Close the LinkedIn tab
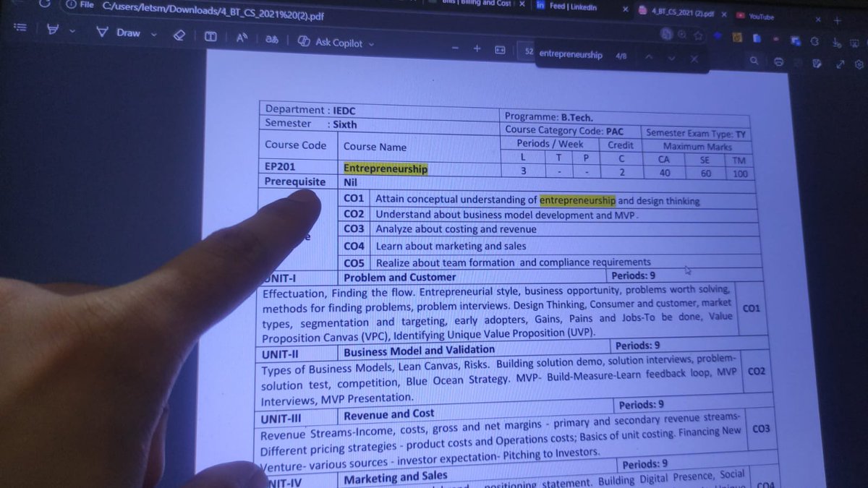 [625, 9]
